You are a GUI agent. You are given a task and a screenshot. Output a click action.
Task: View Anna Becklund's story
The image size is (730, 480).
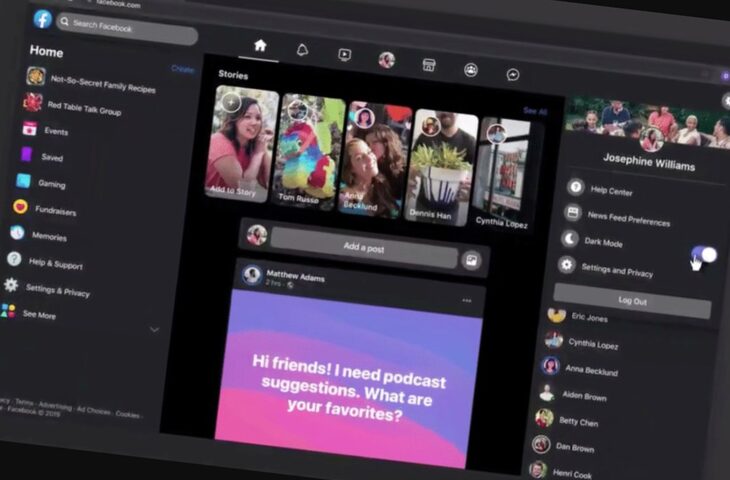375,159
